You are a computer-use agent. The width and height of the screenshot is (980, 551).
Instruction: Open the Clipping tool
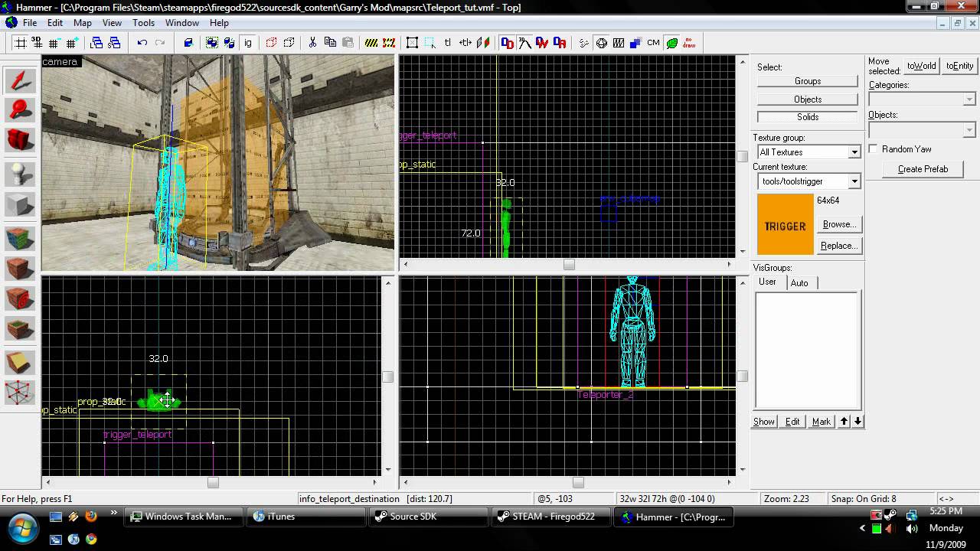(20, 363)
